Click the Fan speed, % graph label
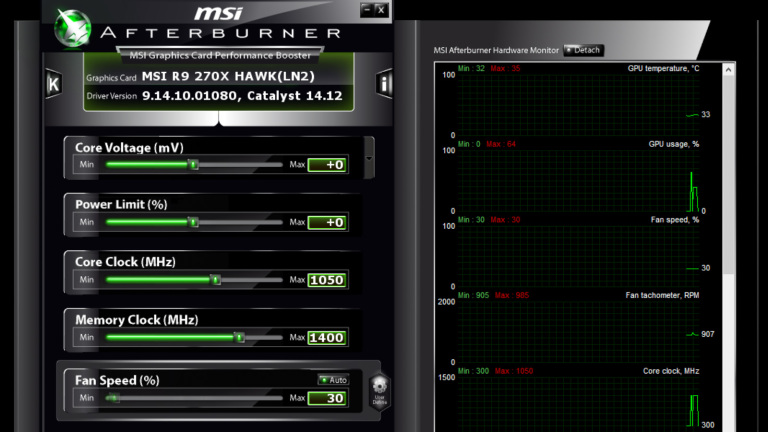768x432 pixels. (x=674, y=220)
